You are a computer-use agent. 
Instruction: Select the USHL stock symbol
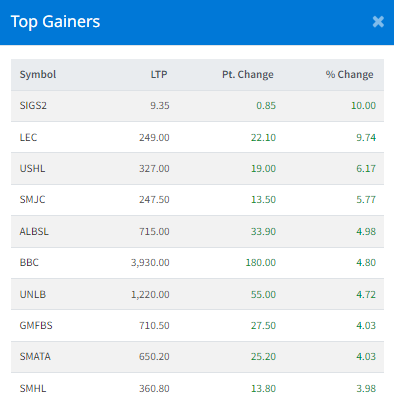coord(32,168)
